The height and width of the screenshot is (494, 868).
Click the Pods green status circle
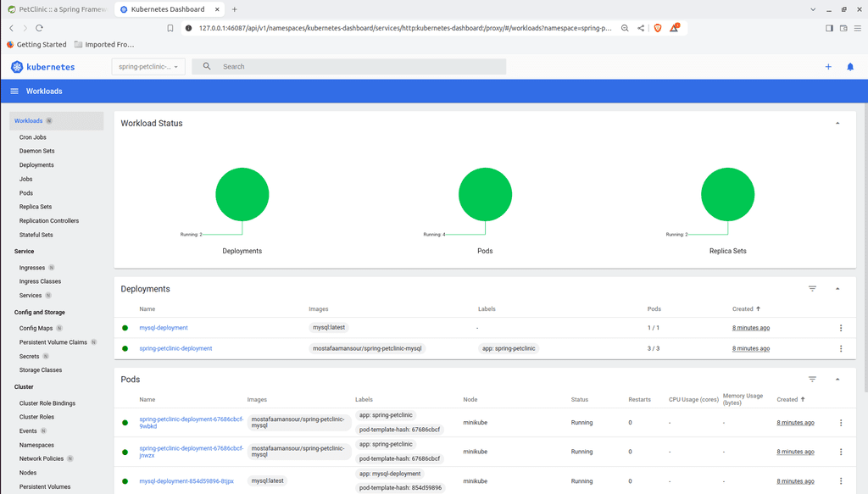485,194
